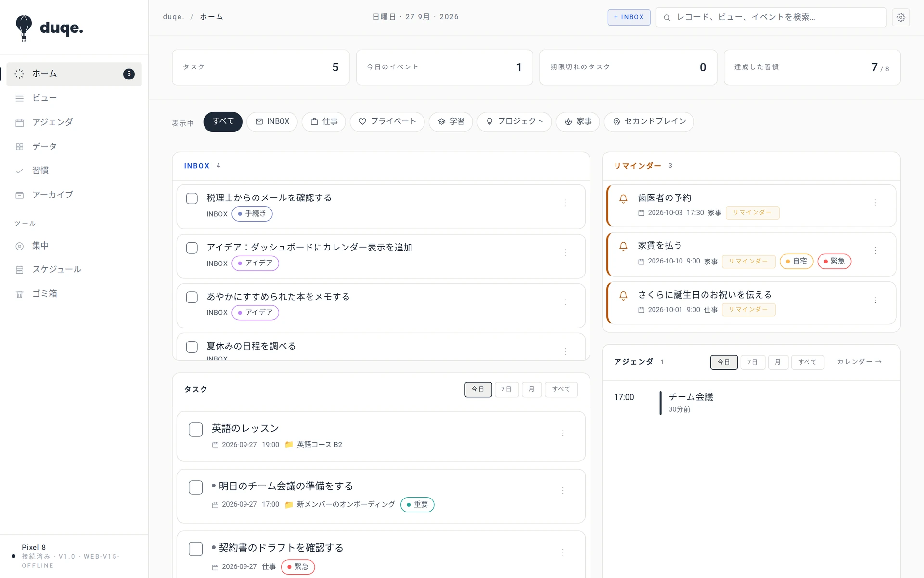This screenshot has height=578, width=924.
Task: Click the ゴミ箱 trash icon
Action: [x=19, y=294]
